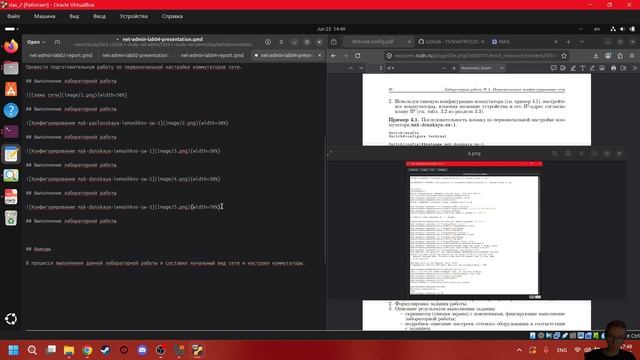Open VirtualBox Справка menu
Screen dimensions: 640x360
click(172, 16)
